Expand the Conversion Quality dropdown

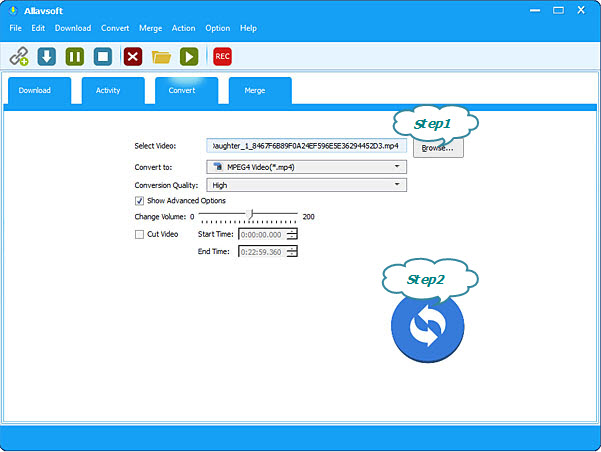coord(306,185)
